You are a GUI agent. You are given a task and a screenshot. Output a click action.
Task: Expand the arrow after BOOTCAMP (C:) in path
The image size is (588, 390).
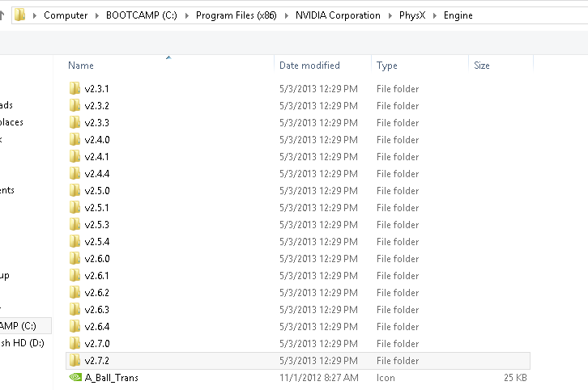(187, 15)
